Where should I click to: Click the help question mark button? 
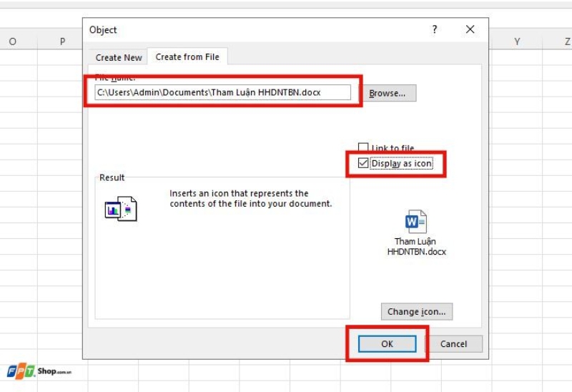pos(435,29)
